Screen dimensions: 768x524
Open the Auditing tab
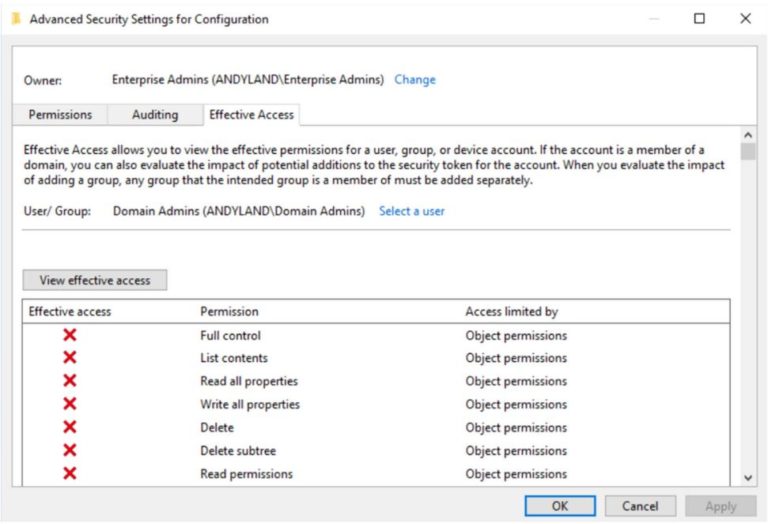155,115
